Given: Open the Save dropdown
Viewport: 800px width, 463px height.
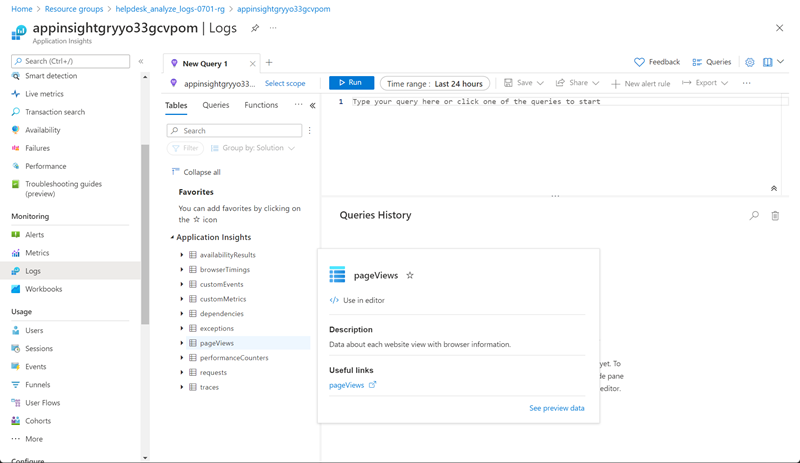Looking at the screenshot, I should [524, 83].
